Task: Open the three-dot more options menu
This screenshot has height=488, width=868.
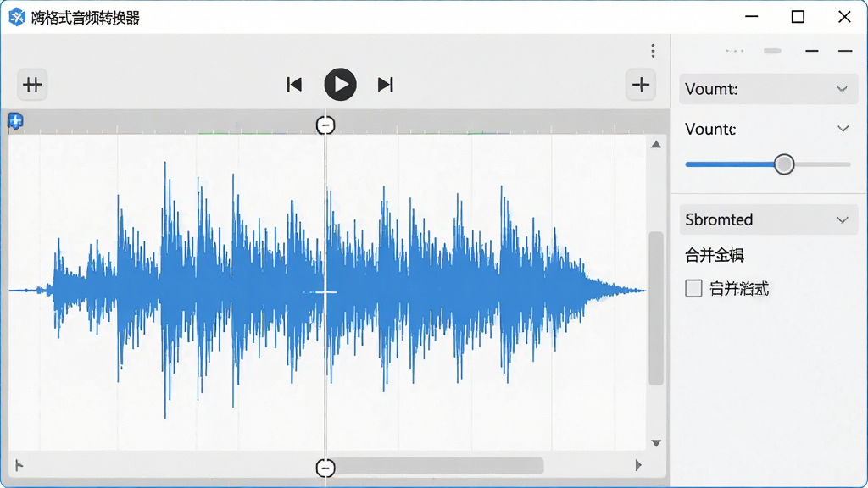Action: pyautogui.click(x=654, y=51)
